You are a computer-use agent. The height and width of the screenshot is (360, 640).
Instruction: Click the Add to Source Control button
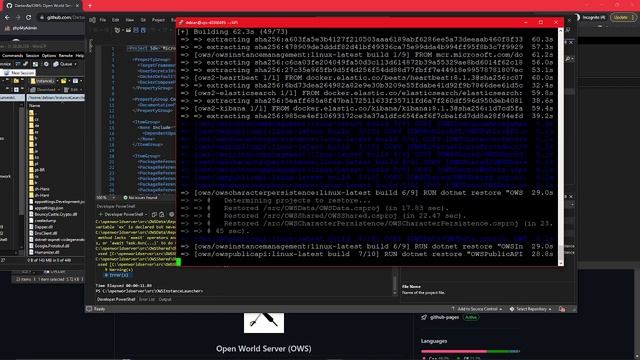476,309
